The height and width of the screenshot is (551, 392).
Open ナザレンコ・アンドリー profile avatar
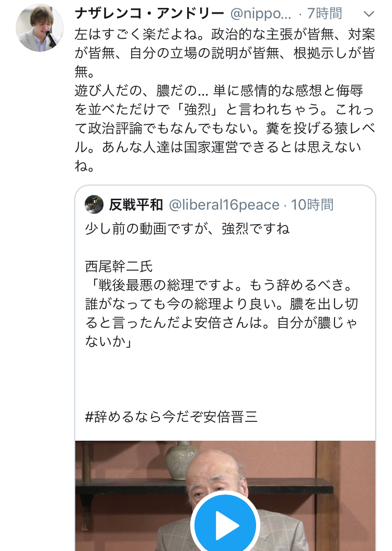(40, 28)
